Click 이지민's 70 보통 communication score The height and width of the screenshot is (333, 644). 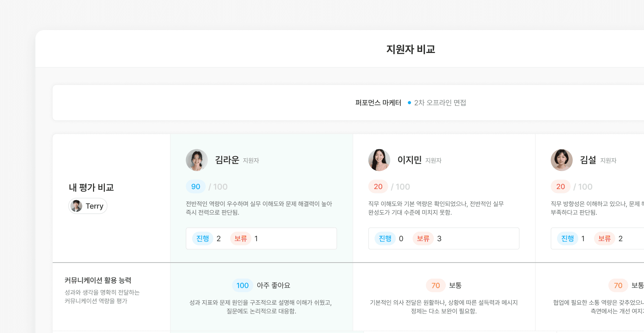pyautogui.click(x=436, y=285)
